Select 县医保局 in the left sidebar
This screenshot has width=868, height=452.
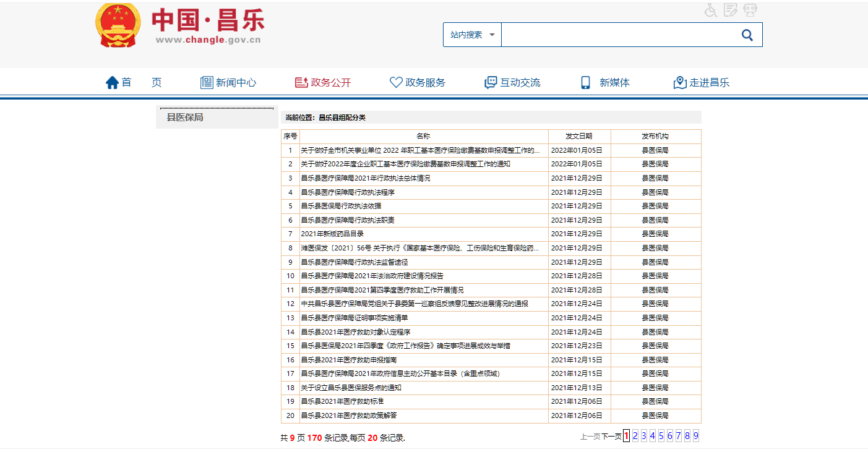(x=185, y=117)
